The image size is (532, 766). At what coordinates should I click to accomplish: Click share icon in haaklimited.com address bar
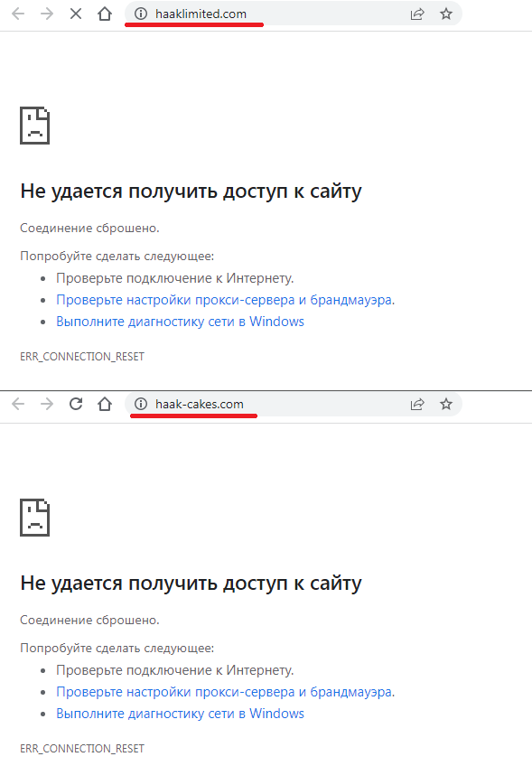click(x=417, y=14)
